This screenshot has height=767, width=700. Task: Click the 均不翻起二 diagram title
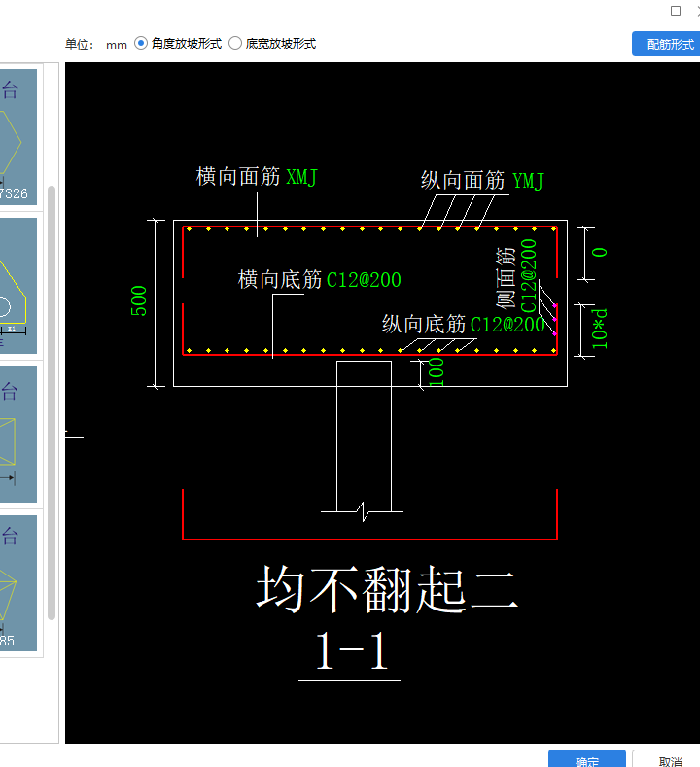(387, 589)
